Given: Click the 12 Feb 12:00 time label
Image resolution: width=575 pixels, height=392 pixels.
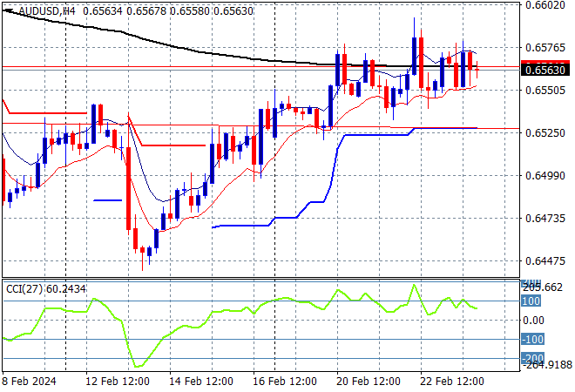Looking at the screenshot, I should 118,382.
